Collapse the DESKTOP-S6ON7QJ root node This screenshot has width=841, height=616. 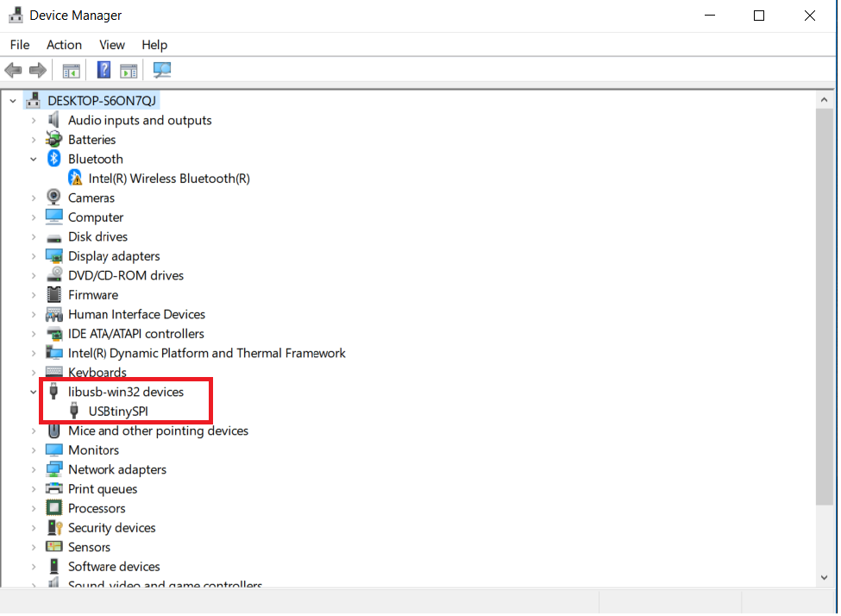pyautogui.click(x=13, y=100)
